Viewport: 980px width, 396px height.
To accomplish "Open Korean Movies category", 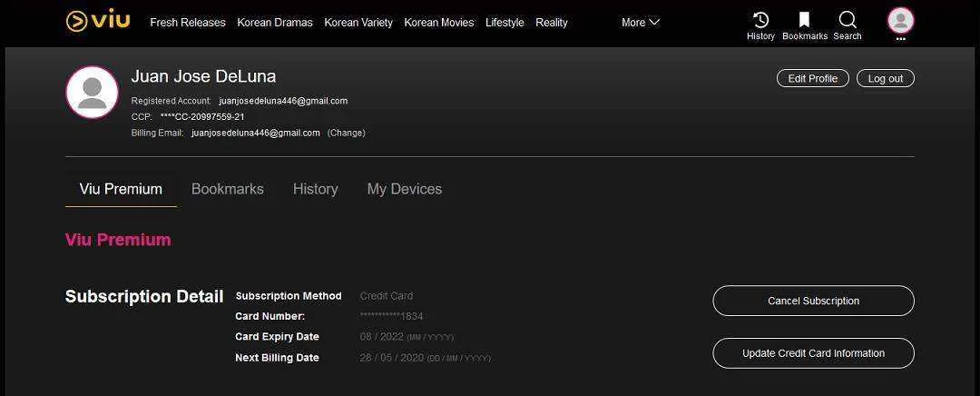I will coord(439,23).
